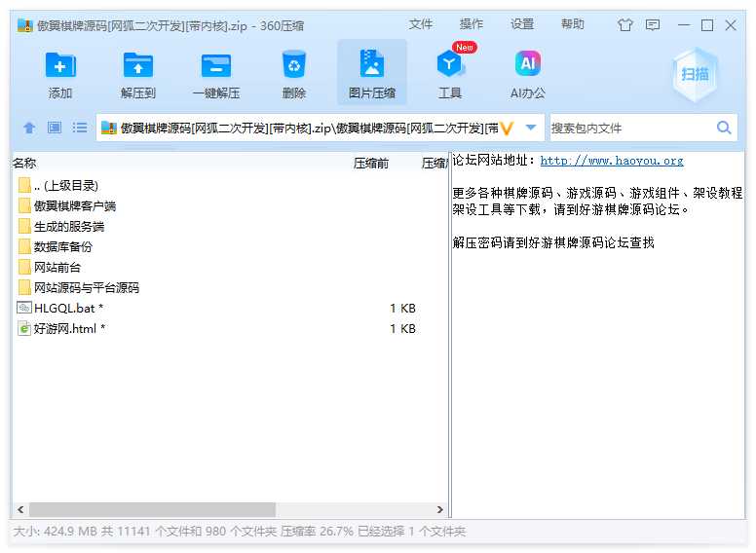Click the 解压到 (Extract to) icon
The width and height of the screenshot is (756, 553).
point(138,64)
